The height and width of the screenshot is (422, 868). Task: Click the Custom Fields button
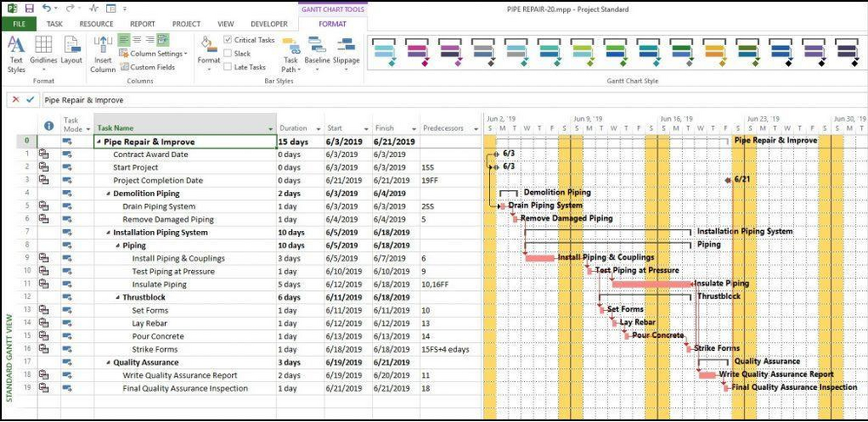pos(148,67)
